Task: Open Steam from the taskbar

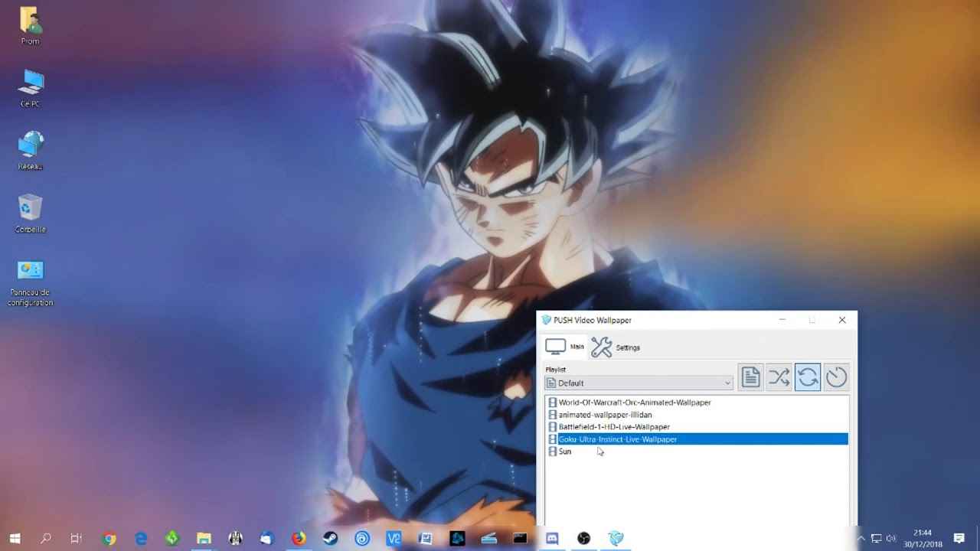Action: [x=330, y=539]
